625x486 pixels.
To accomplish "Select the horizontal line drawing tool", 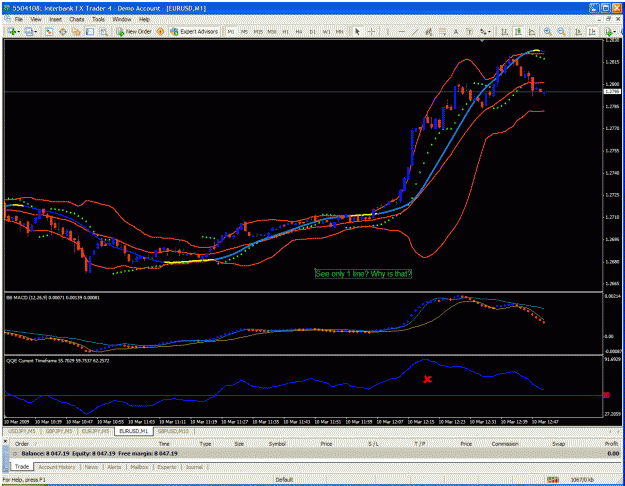I will coord(401,32).
